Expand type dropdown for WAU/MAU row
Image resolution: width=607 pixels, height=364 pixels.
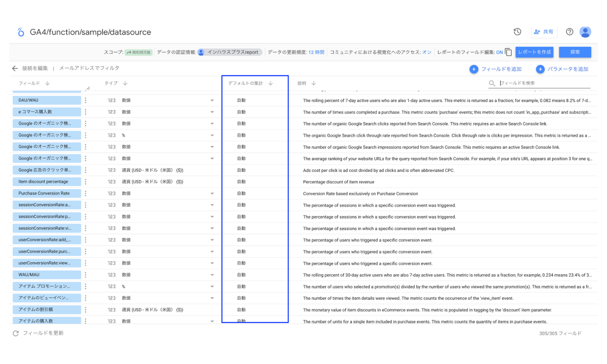(212, 275)
